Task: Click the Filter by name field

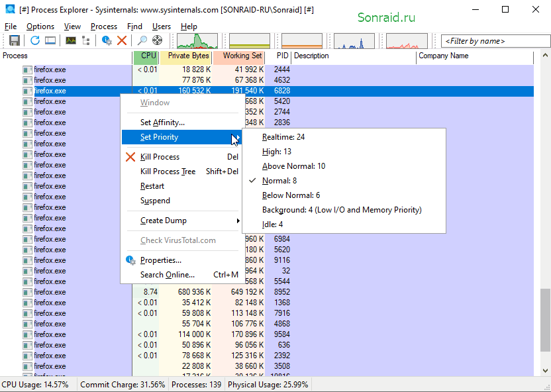Action: pos(495,41)
